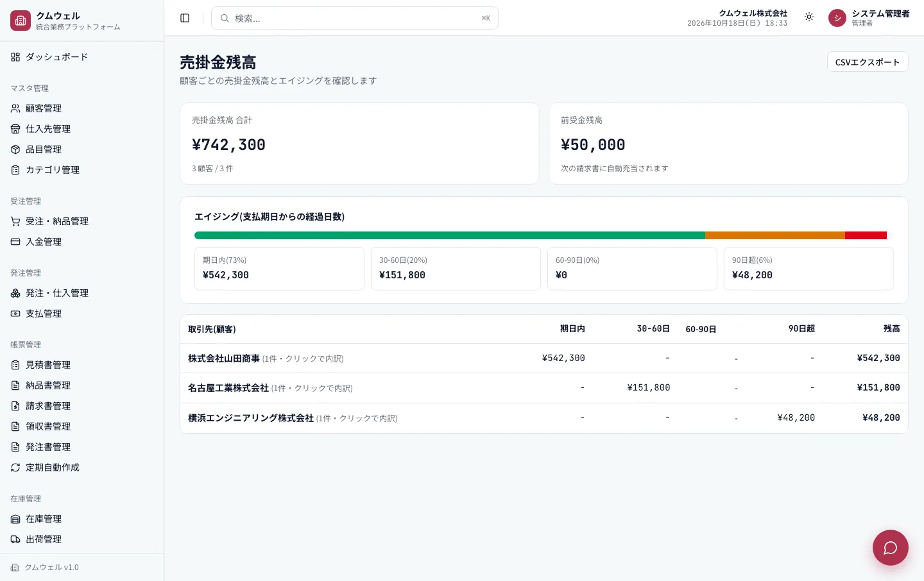Open 仕入先管理 page

[82, 129]
